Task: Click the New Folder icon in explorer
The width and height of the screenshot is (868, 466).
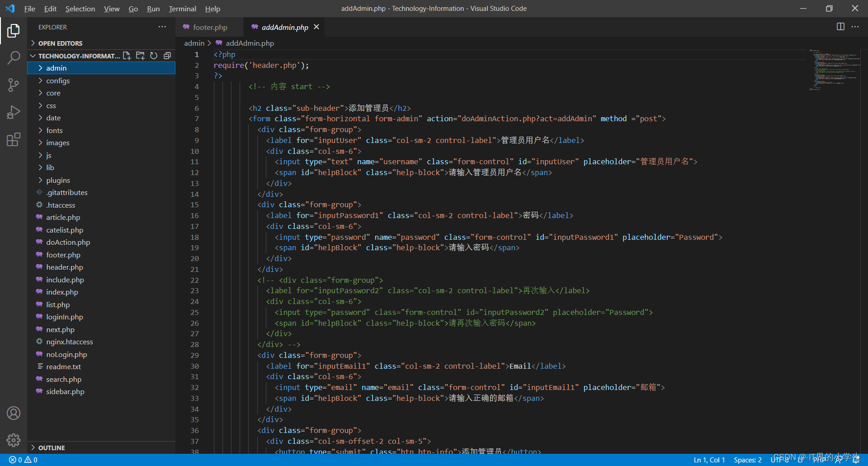Action: [140, 56]
